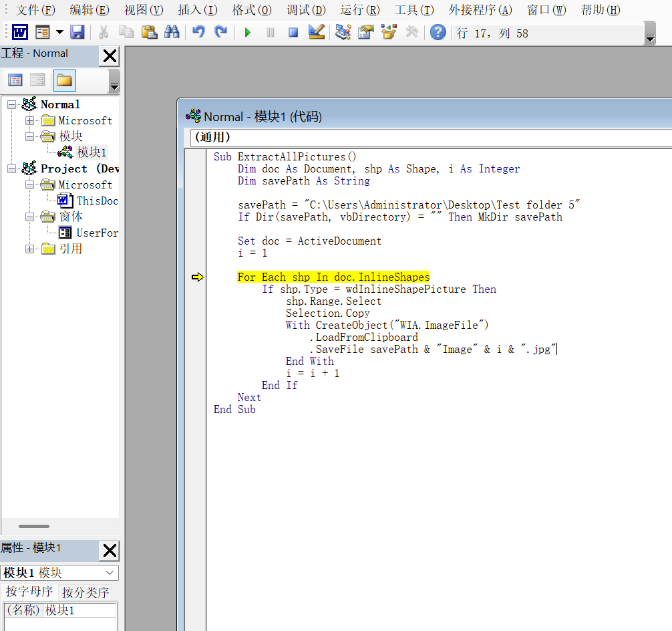672x631 pixels.
Task: Click View Code button in project panel
Action: (15, 80)
